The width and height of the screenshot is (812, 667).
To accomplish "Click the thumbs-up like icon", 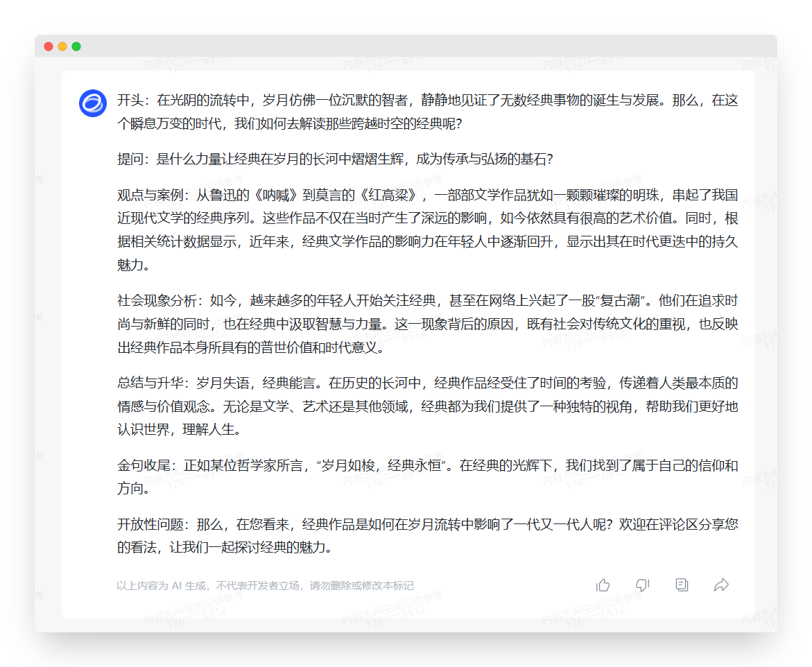I will point(603,585).
